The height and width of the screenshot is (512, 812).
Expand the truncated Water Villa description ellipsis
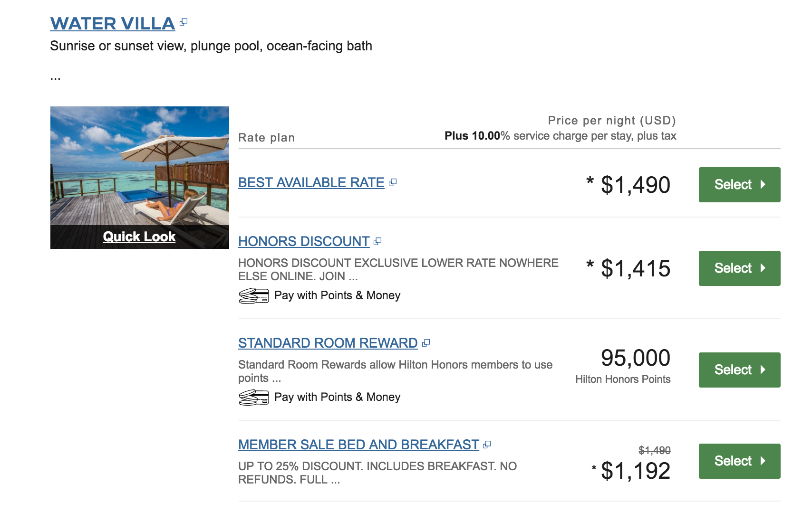pyautogui.click(x=56, y=77)
